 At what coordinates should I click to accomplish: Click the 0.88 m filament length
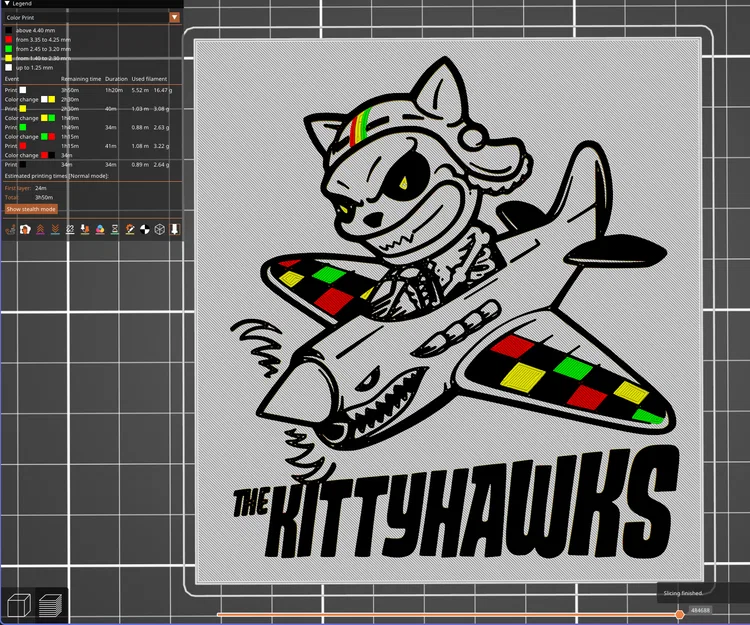140,127
